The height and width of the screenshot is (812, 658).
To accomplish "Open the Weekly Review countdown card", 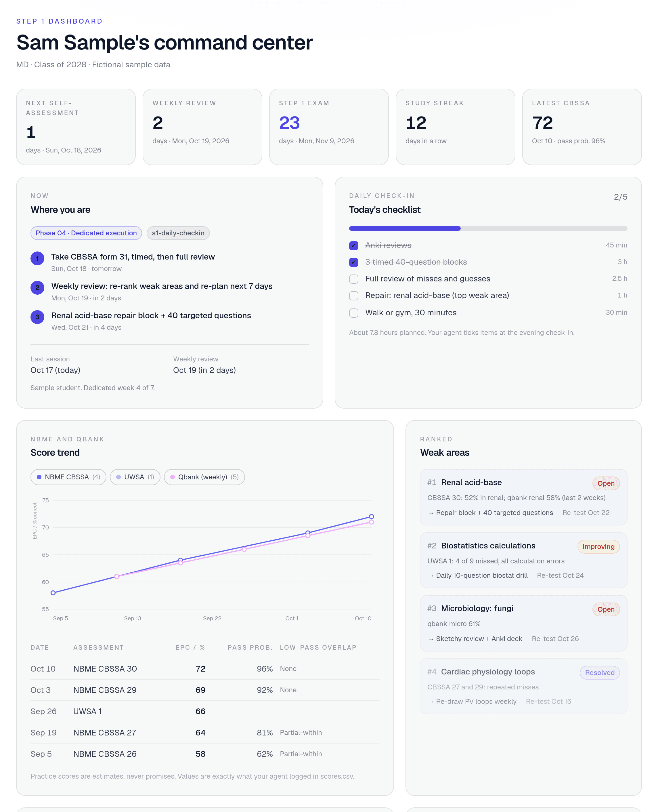I will [x=202, y=127].
